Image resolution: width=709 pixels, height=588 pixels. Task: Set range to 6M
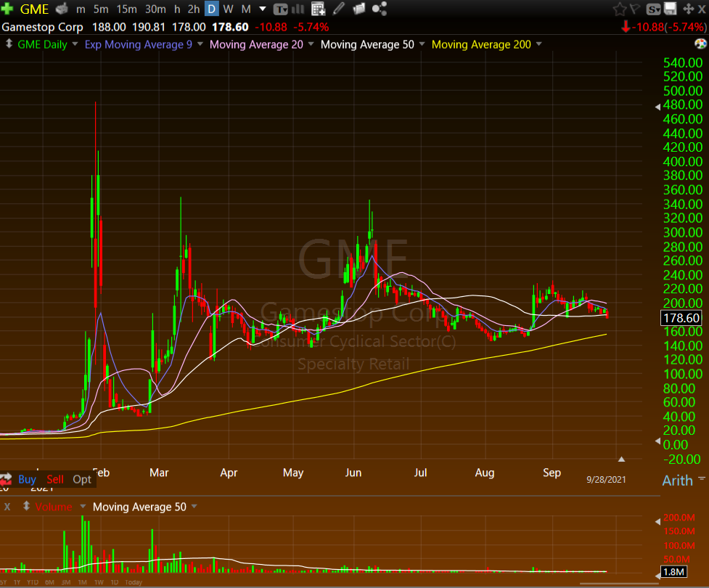coord(50,582)
